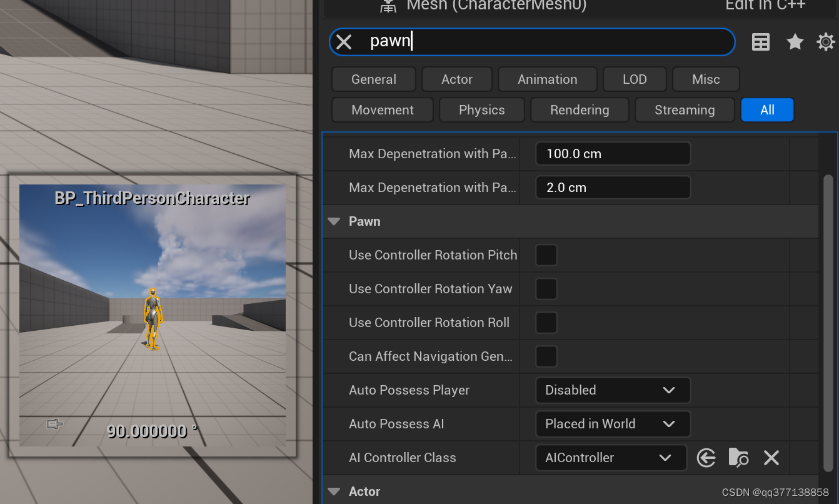Browse to AIController in Content Browser
839x504 pixels.
738,458
